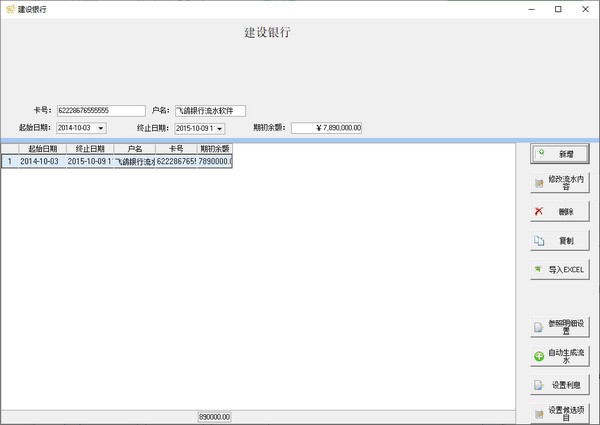The image size is (600, 425).
Task: Click the 终止日期 column header
Action: (90, 149)
